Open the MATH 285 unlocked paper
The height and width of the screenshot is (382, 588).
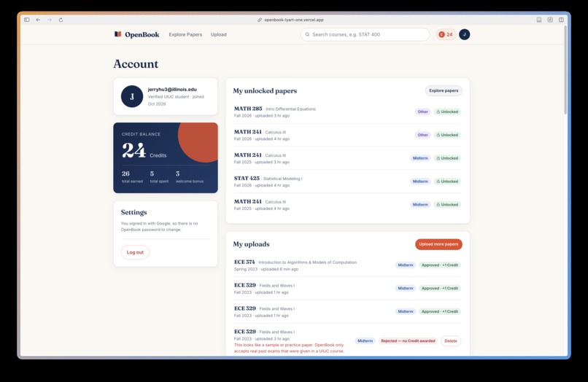pos(347,112)
